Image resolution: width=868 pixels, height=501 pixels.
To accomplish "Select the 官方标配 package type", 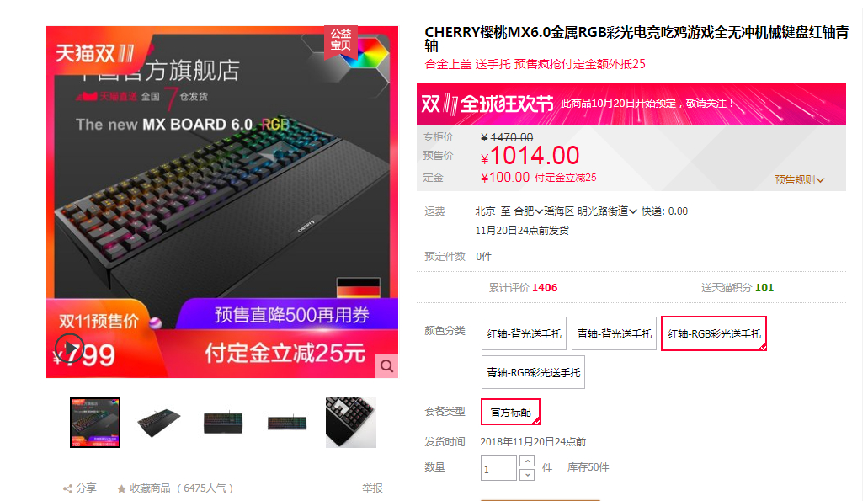I will coord(510,412).
